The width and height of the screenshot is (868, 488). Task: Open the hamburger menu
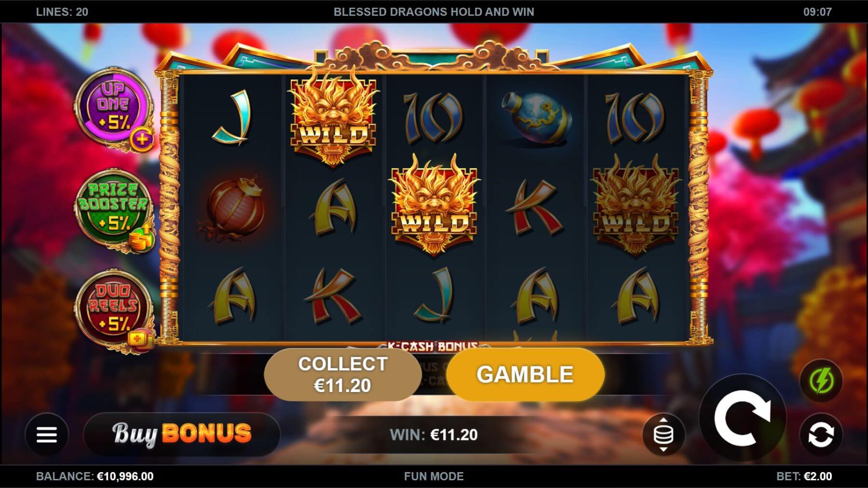[47, 434]
